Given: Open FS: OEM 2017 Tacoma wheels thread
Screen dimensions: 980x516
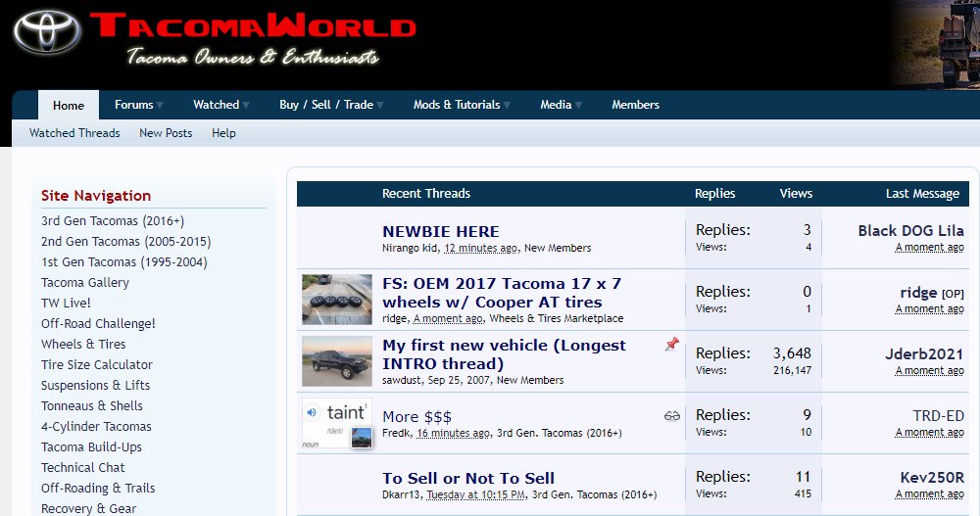Looking at the screenshot, I should click(502, 293).
